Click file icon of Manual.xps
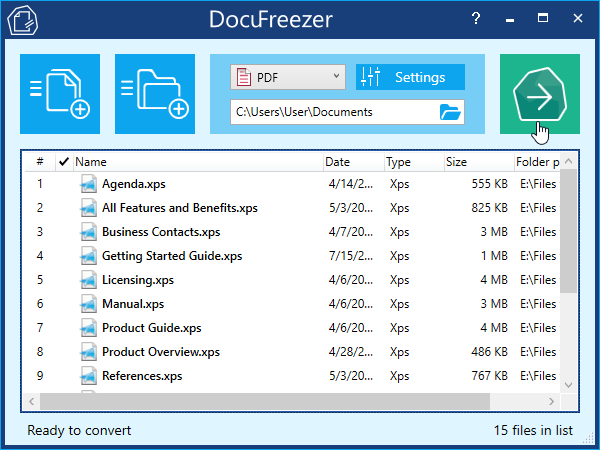This screenshot has height=450, width=600. (x=88, y=304)
